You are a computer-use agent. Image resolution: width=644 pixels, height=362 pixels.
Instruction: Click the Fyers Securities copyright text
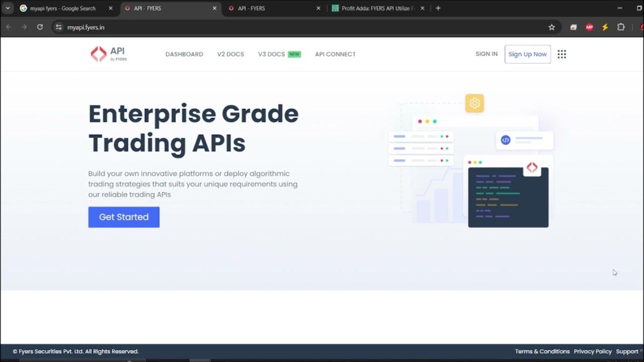75,351
